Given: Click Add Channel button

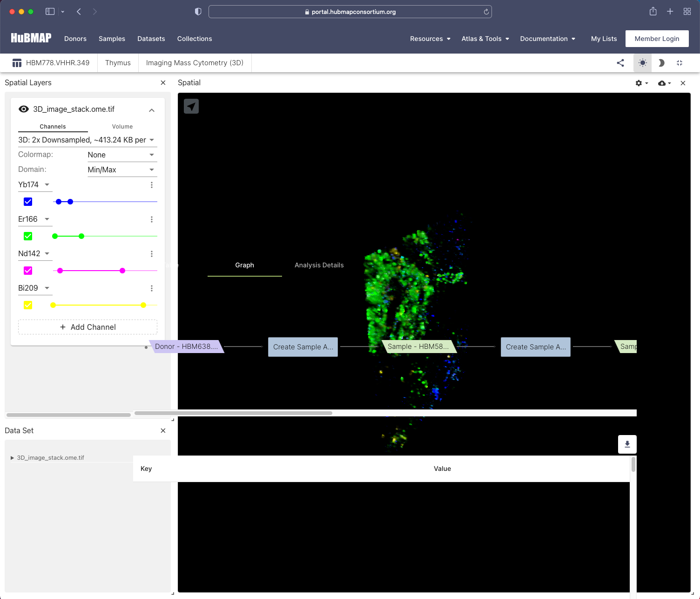Looking at the screenshot, I should tap(87, 327).
